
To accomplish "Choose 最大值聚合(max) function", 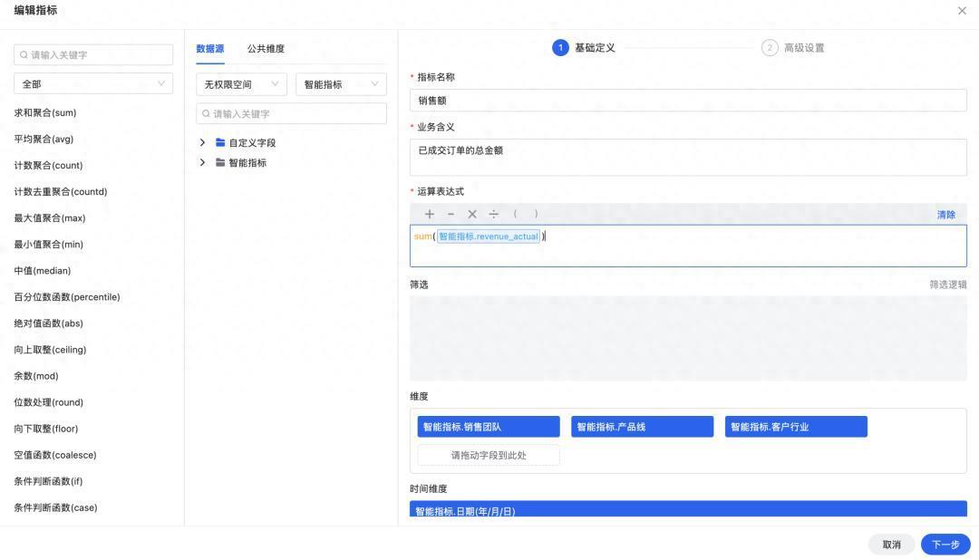I will [x=49, y=217].
